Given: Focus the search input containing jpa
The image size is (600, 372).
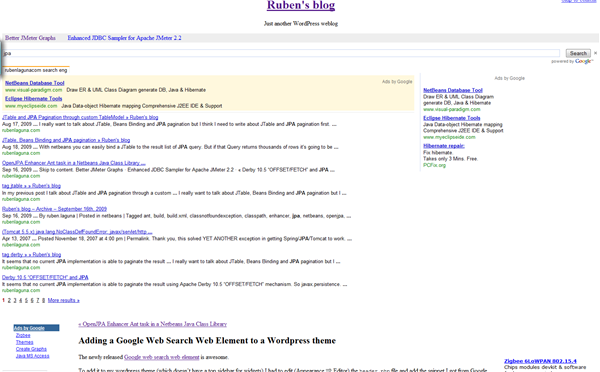Looking at the screenshot, I should pos(282,53).
